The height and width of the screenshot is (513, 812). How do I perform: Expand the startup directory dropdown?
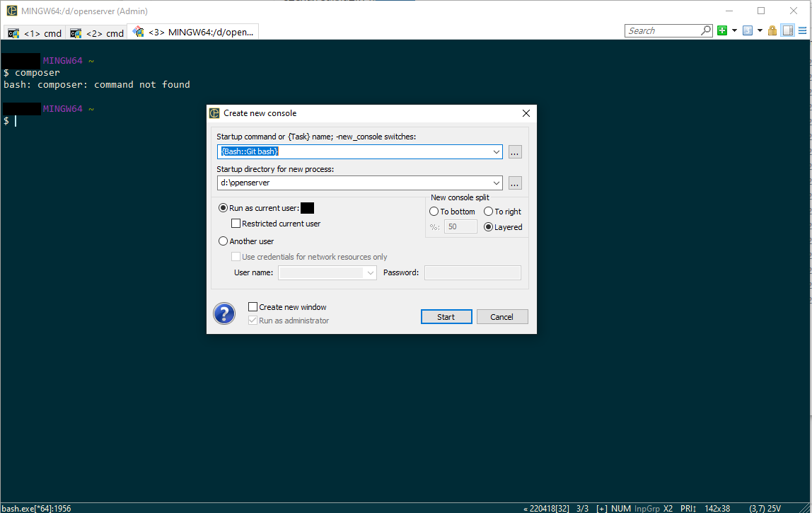tap(496, 183)
